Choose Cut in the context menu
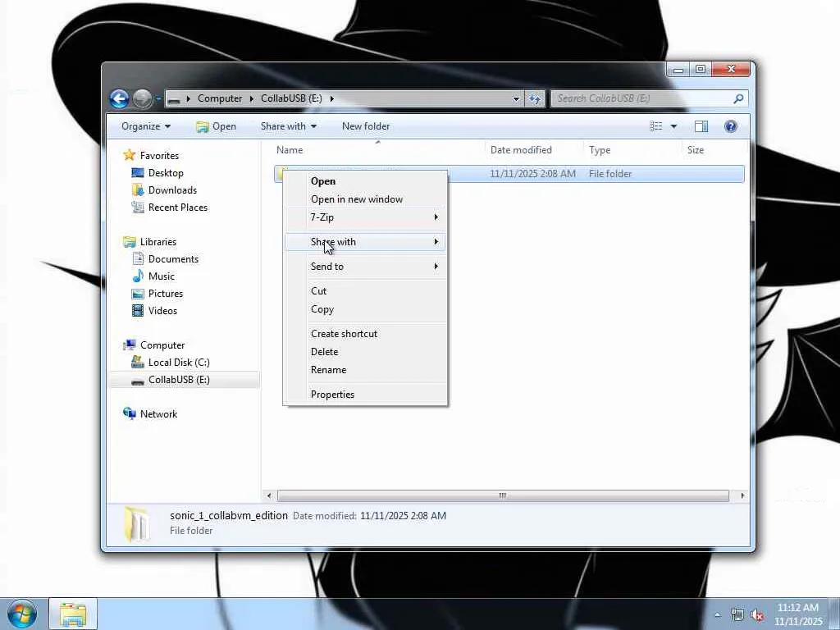 click(365, 291)
